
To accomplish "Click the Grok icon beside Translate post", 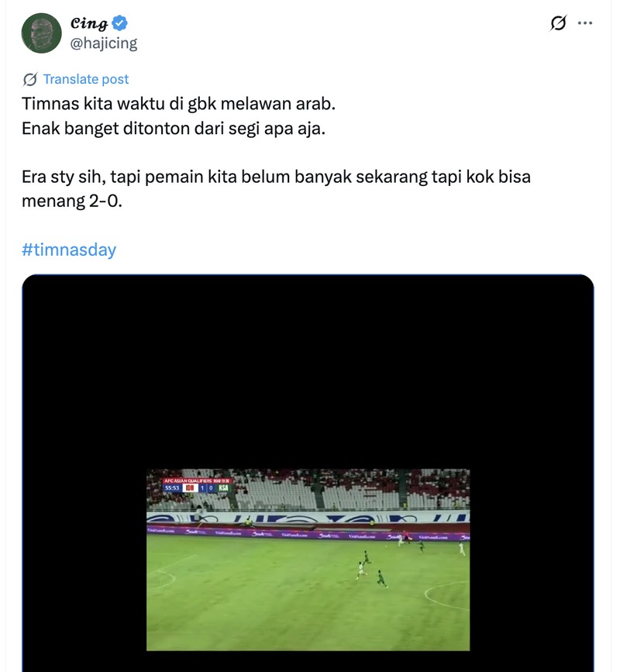I will click(28, 79).
